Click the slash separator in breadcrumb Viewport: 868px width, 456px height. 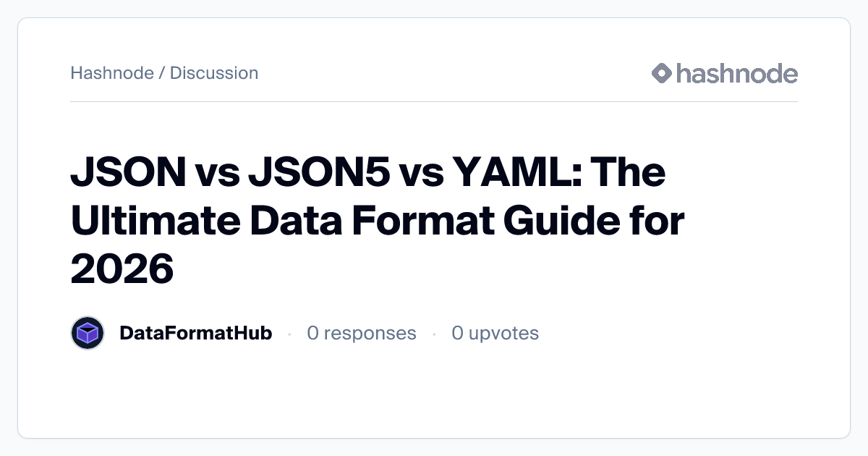[x=161, y=73]
